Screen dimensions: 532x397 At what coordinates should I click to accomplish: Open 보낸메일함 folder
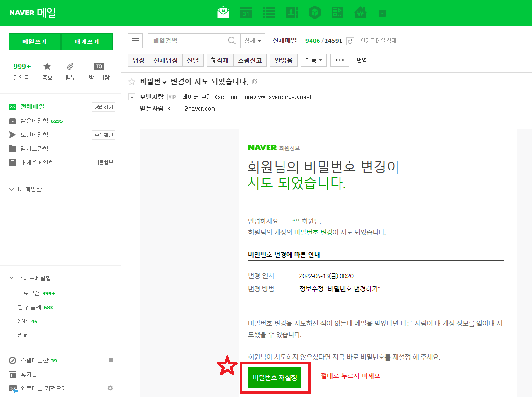34,135
